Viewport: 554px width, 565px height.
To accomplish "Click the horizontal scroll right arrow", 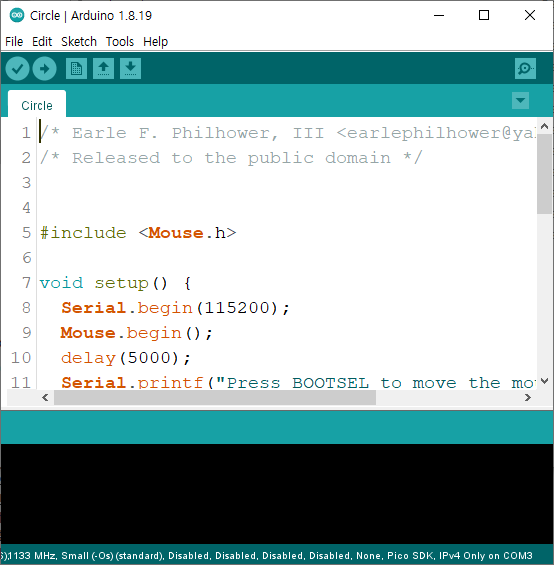I will (528, 397).
